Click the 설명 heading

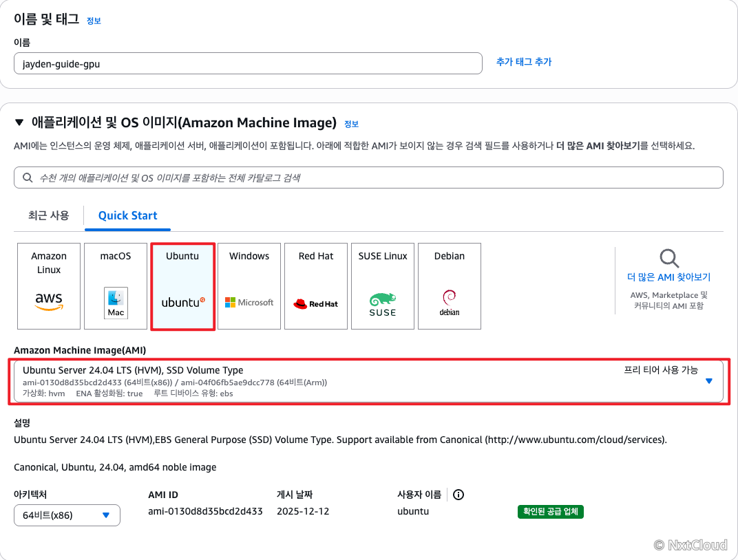[22, 422]
